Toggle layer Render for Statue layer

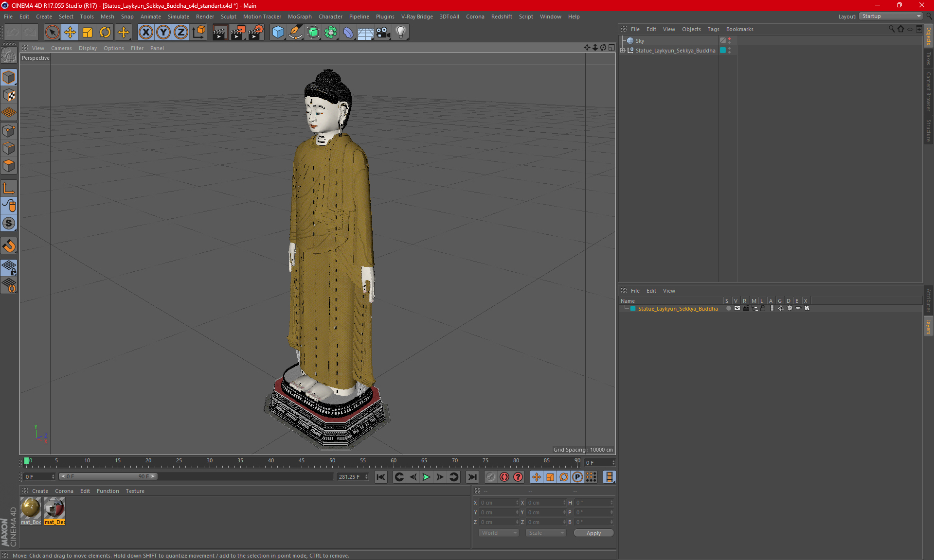click(746, 308)
